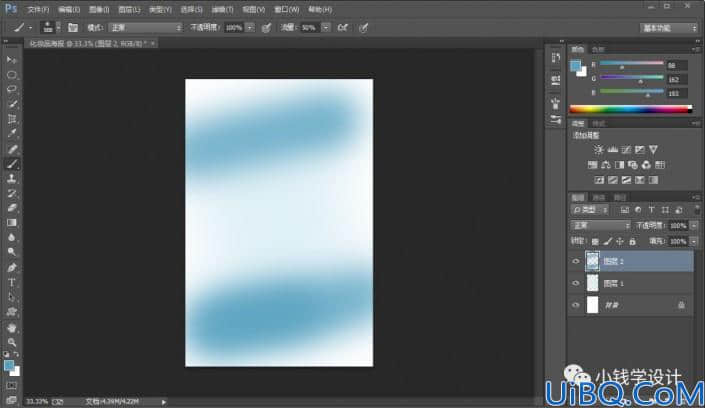Open the layer blend mode dropdown

(600, 225)
